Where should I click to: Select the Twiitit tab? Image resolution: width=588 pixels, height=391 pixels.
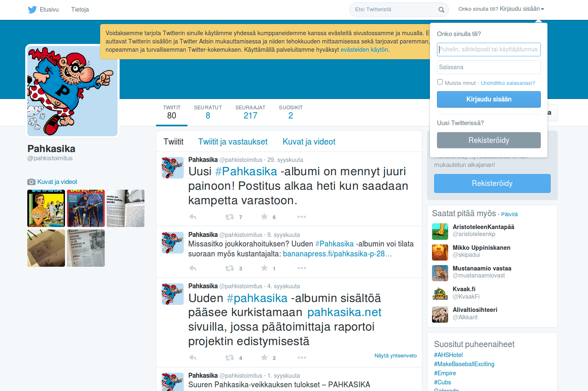[173, 142]
